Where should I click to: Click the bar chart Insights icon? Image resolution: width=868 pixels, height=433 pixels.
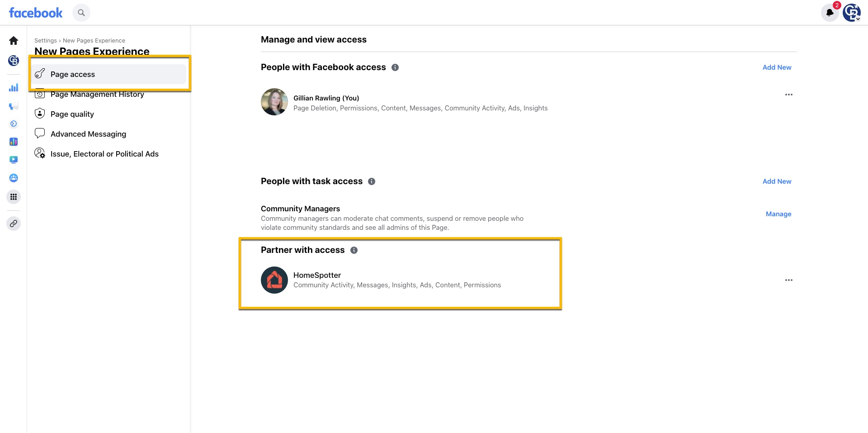pos(14,88)
